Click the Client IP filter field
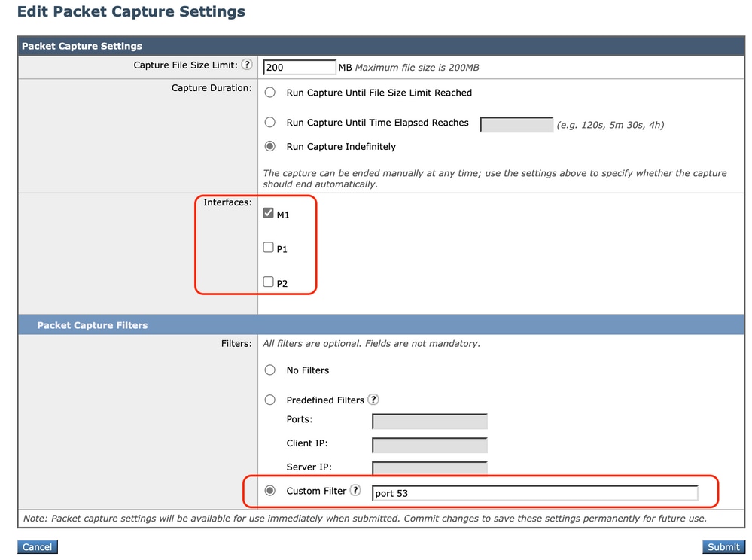 click(x=430, y=445)
